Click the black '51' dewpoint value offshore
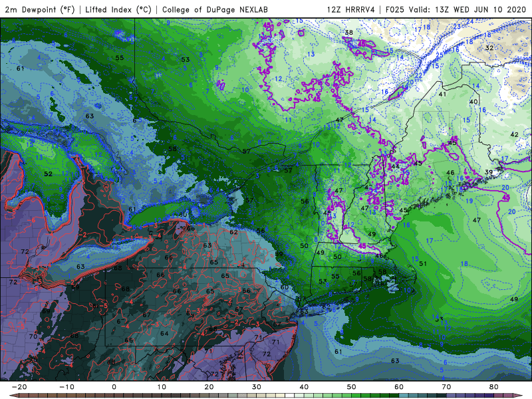532x399 pixels. click(423, 263)
